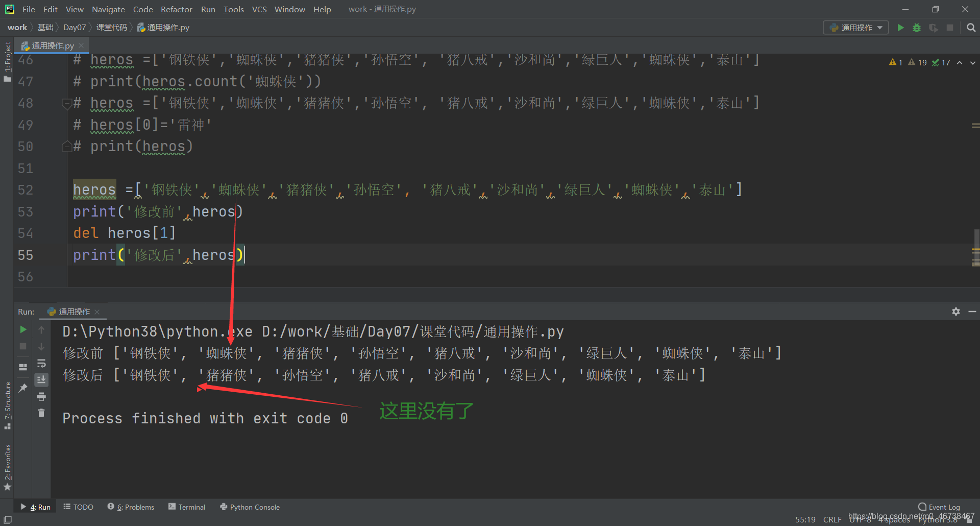This screenshot has width=980, height=526.
Task: Open the run configuration dropdown 通用操作
Action: 856,28
